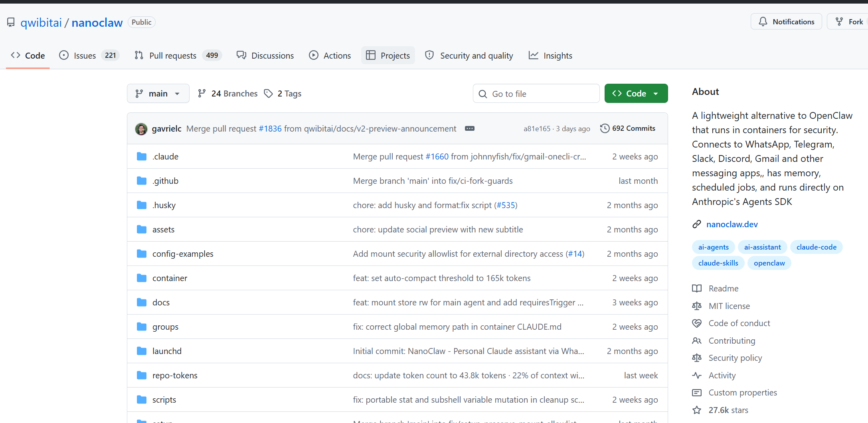
Task: Click the tag icon next to 2 Tags
Action: [x=269, y=93]
